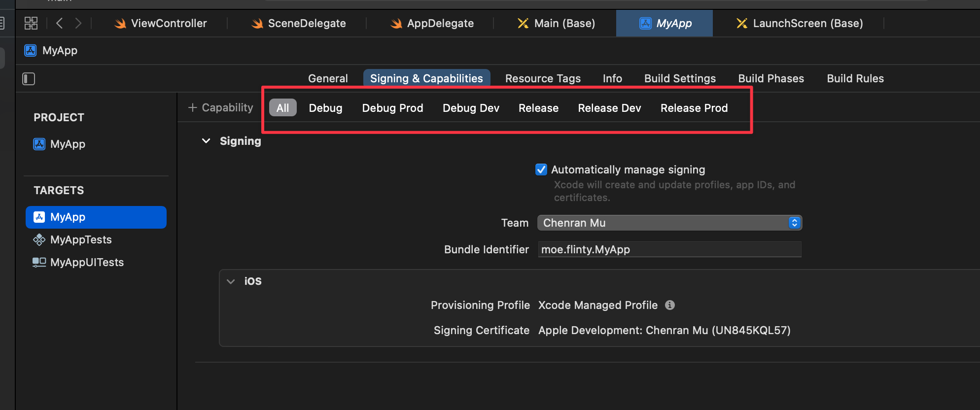The width and height of the screenshot is (980, 410).
Task: Open the Team dropdown showing Chenran Mu
Action: point(669,223)
